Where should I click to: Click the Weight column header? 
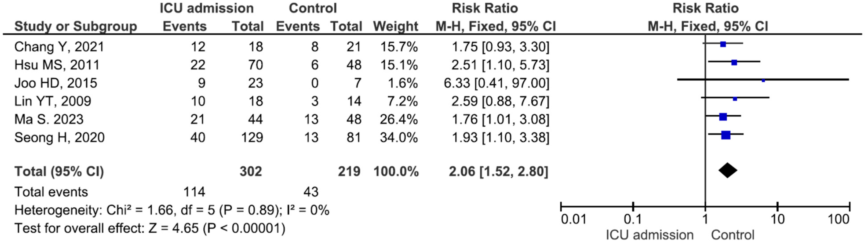tap(395, 26)
